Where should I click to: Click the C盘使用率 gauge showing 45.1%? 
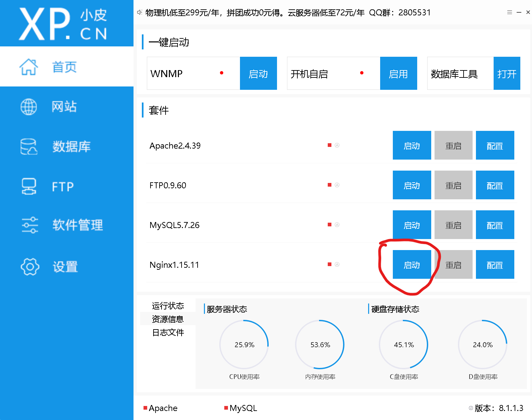(x=404, y=345)
